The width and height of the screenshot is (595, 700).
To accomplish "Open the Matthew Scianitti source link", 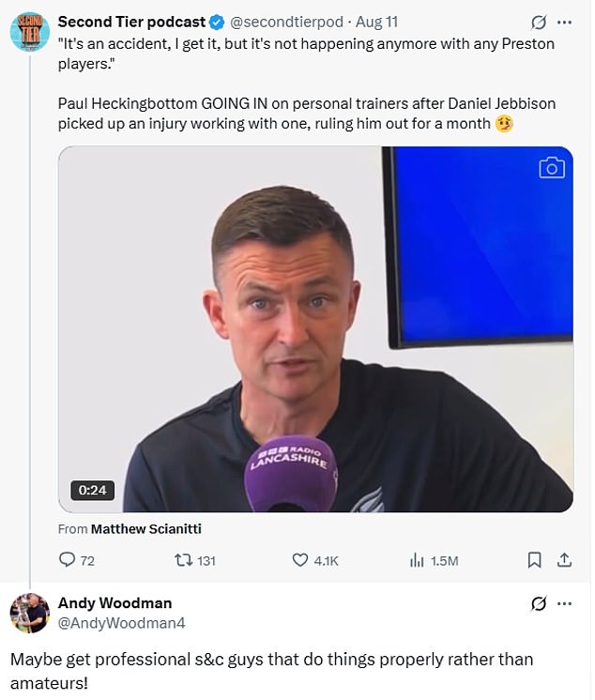I will [x=145, y=528].
